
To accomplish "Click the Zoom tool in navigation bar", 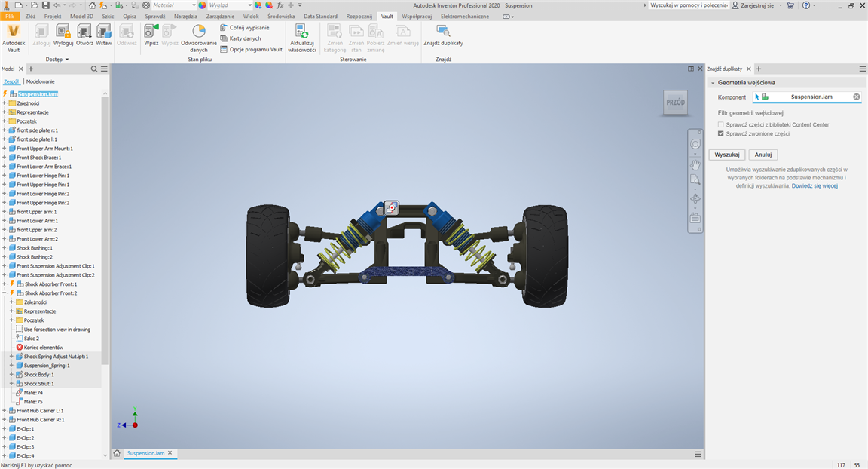I will click(695, 180).
